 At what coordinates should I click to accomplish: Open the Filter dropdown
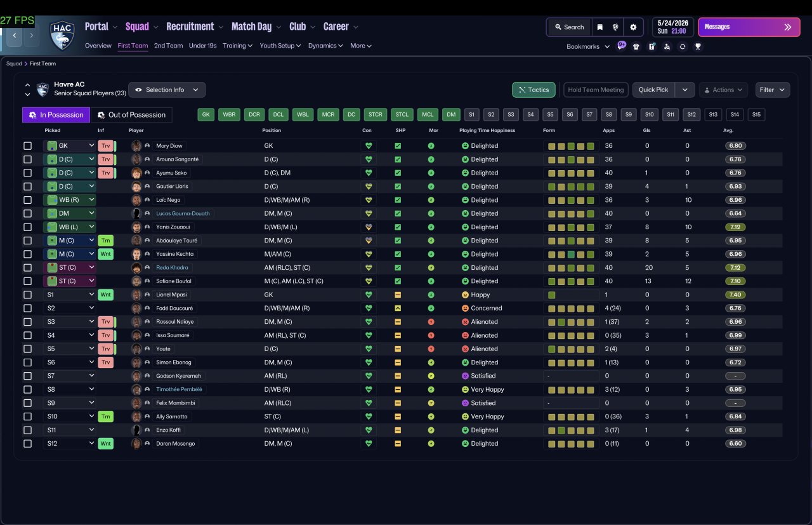coord(773,90)
